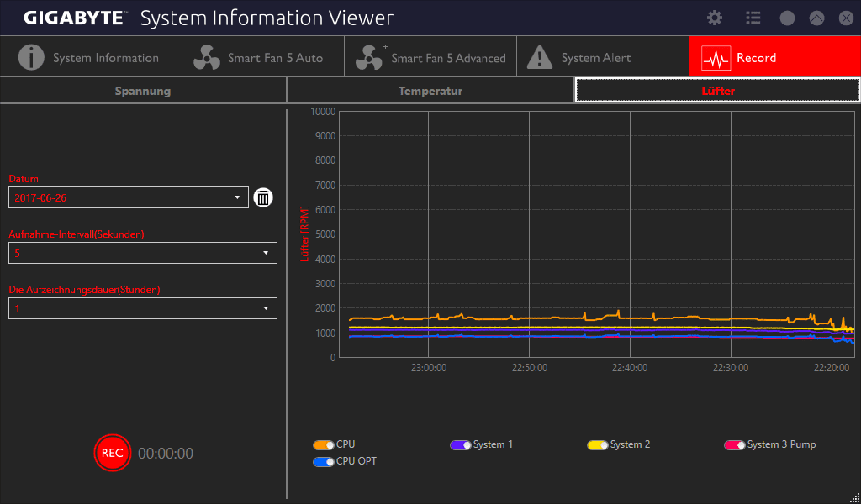The image size is (861, 504).
Task: Click the System Alert warning triangle icon
Action: 539,58
